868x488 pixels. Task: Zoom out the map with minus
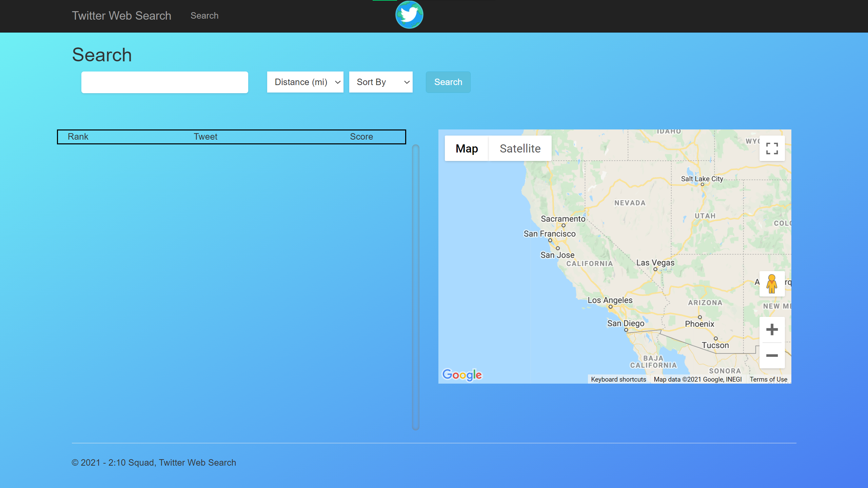(772, 355)
